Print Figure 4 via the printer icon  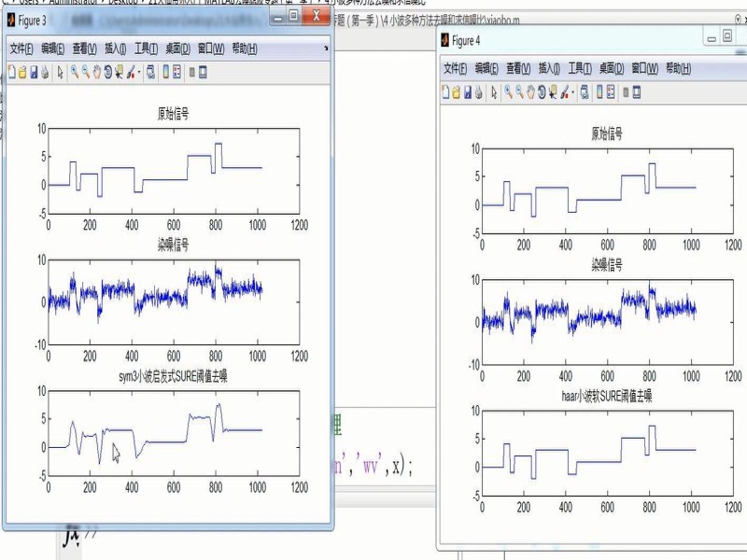coord(479,92)
